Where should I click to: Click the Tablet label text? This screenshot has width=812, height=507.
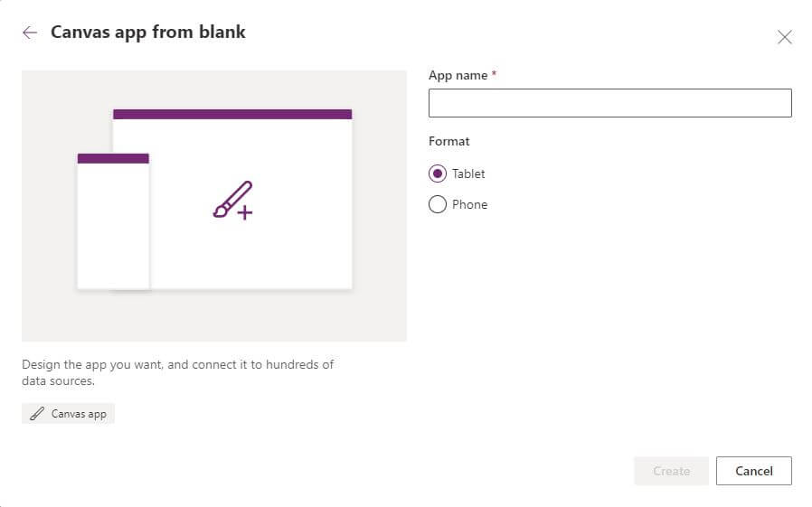[468, 174]
